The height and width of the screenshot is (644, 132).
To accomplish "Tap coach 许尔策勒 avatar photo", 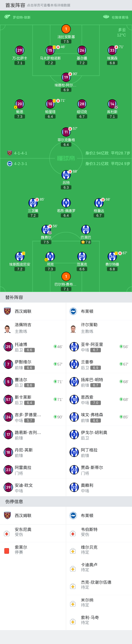I will (73, 329).
